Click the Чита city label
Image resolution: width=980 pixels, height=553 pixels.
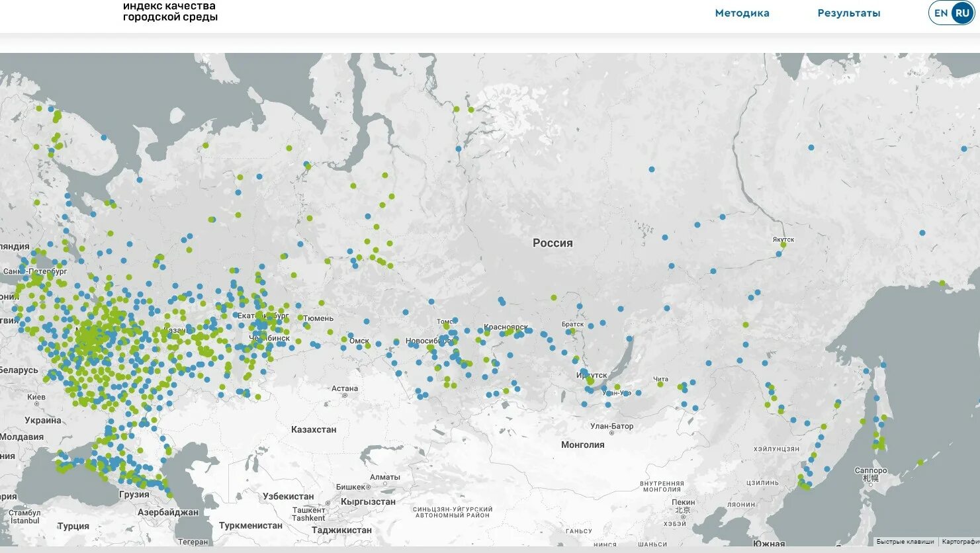660,379
